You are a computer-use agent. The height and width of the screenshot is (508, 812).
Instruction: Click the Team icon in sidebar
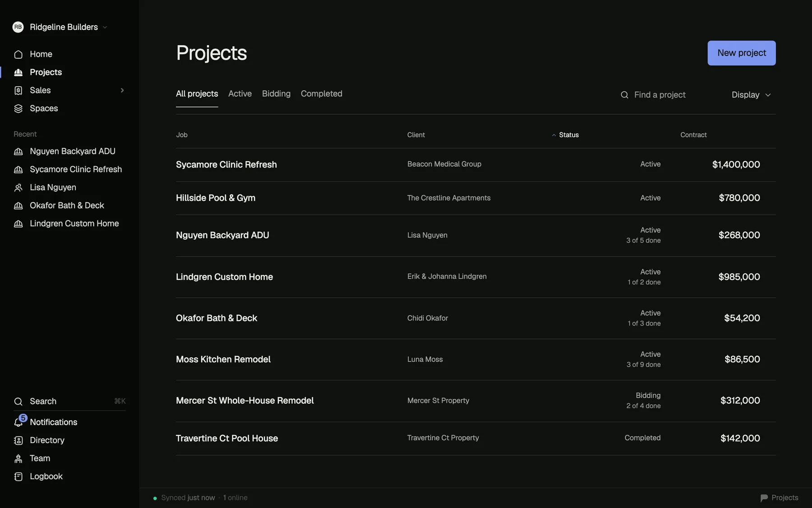[18, 458]
